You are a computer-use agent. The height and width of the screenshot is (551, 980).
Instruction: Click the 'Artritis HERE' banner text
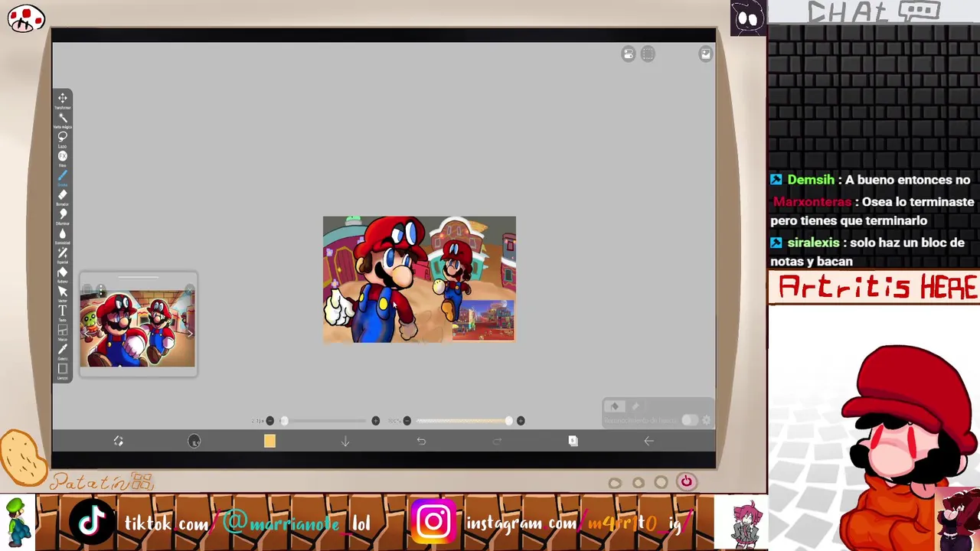[x=878, y=288]
